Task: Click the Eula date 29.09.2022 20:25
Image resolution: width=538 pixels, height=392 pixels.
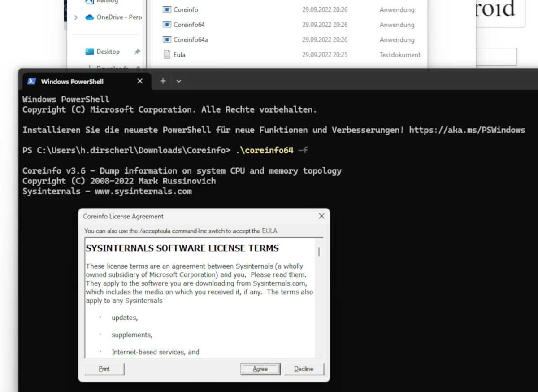Action: tap(325, 55)
